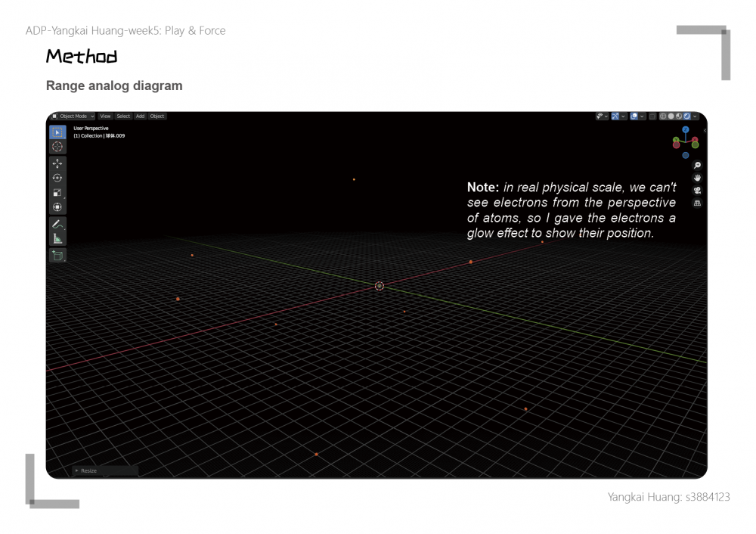Viewport: 756px width, 534px height.
Task: Click 'Yangkai Huang: s3884123' footer text
Action: [669, 497]
